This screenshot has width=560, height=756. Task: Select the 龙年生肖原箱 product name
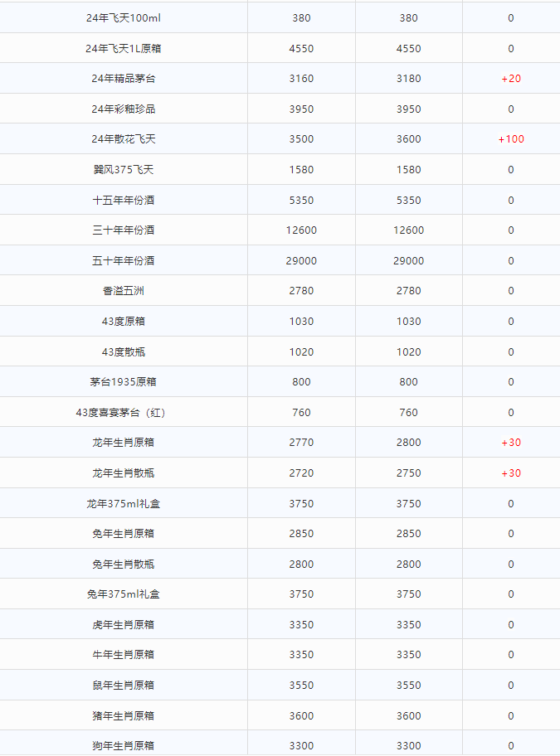click(x=124, y=442)
